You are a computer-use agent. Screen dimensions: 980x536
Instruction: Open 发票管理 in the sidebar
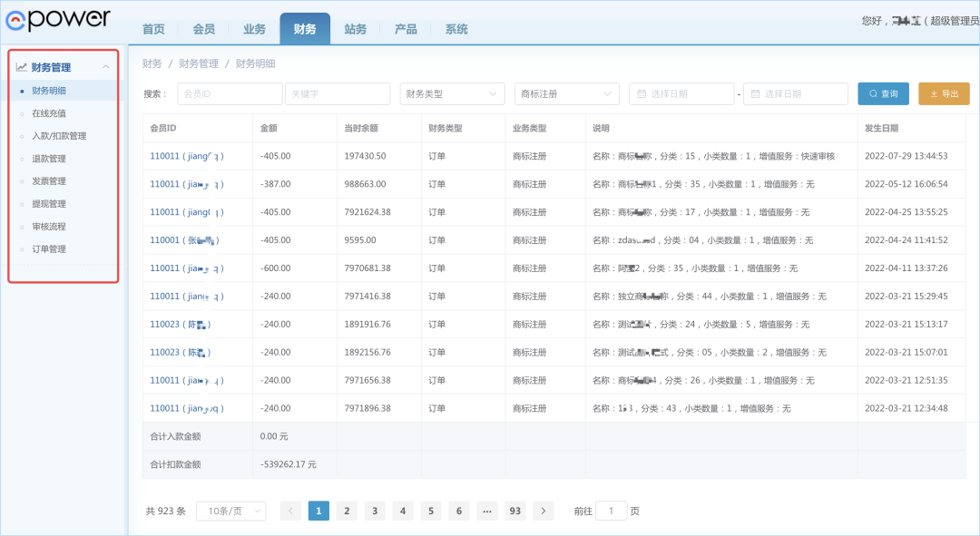(x=49, y=181)
